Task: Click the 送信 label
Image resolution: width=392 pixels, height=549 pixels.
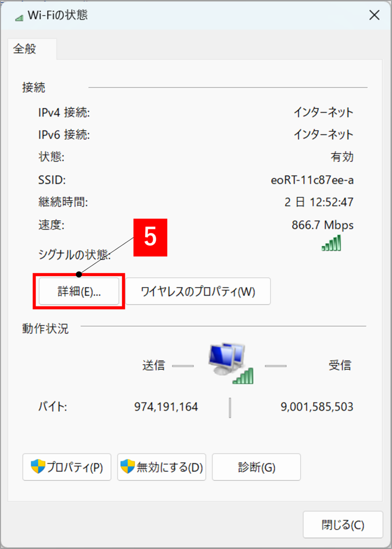Action: point(153,365)
